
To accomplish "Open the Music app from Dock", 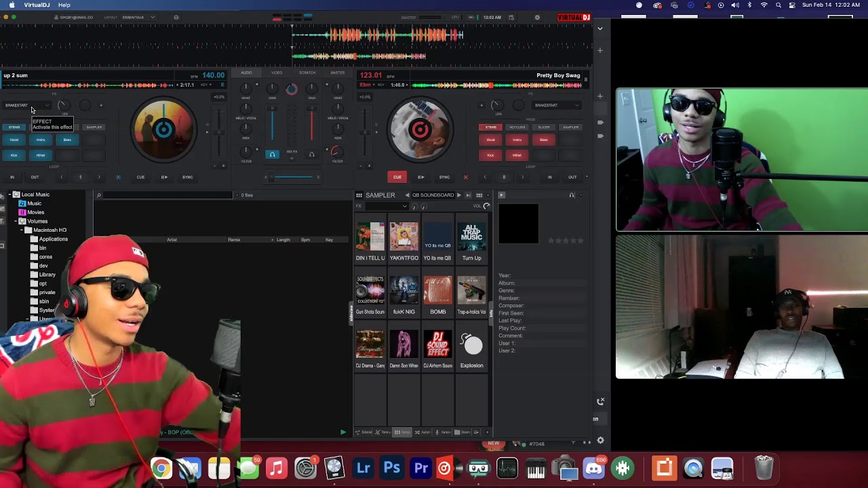I will [x=277, y=468].
